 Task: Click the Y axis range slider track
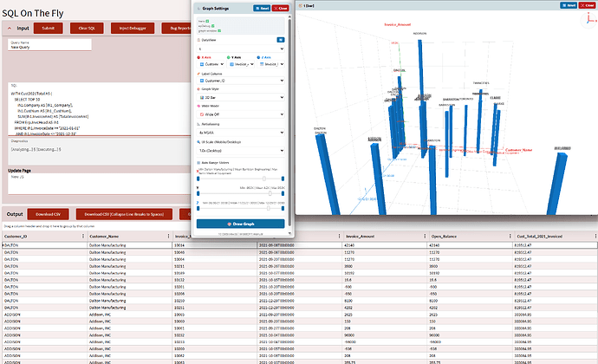pyautogui.click(x=240, y=193)
